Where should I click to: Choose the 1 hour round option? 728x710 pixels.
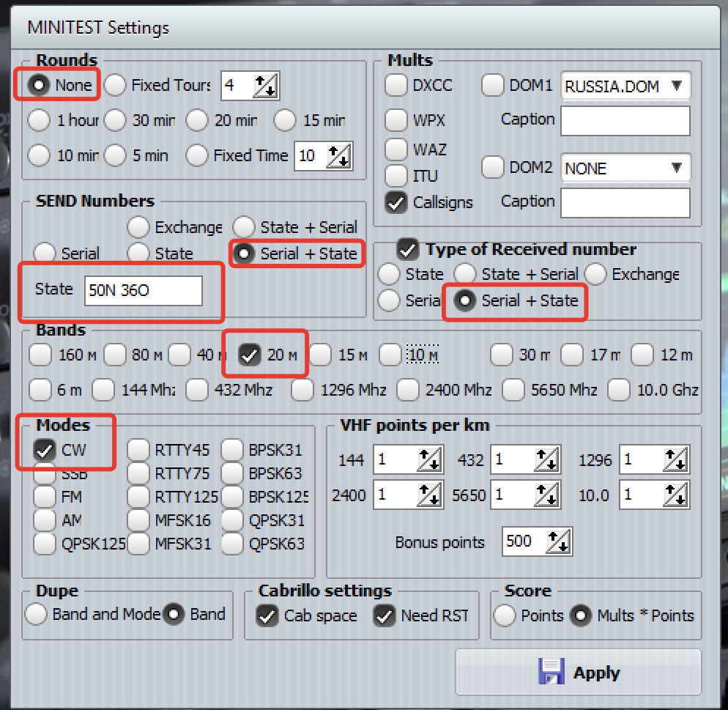(x=39, y=120)
